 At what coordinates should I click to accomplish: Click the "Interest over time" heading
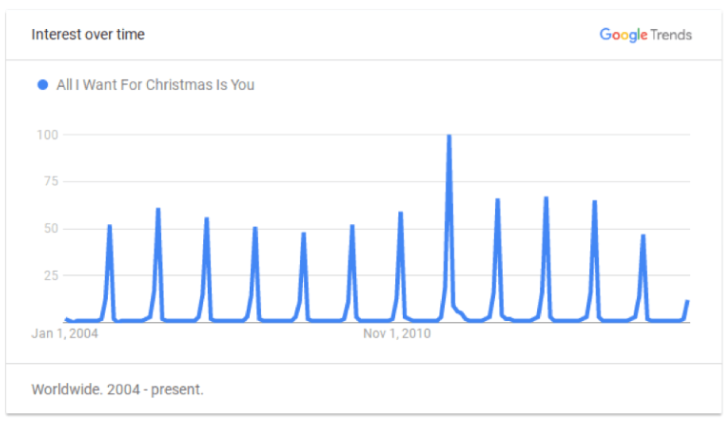[x=88, y=35]
